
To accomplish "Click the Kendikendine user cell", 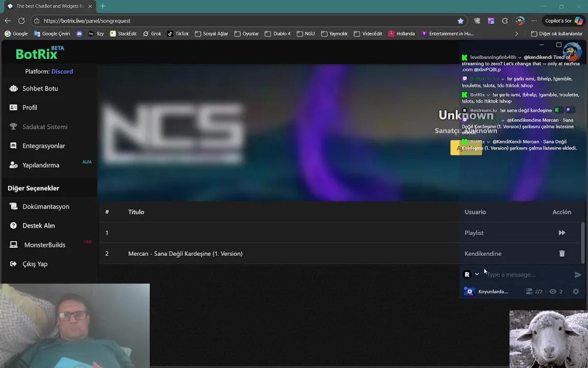I will click(483, 254).
